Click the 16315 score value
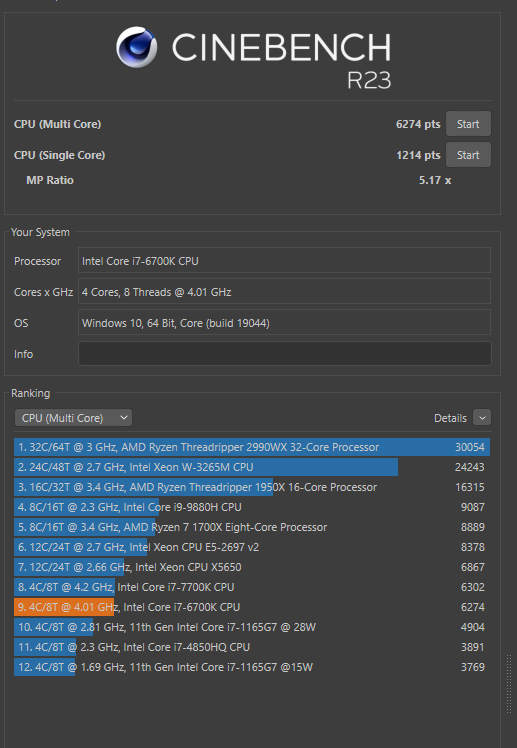 [x=469, y=487]
